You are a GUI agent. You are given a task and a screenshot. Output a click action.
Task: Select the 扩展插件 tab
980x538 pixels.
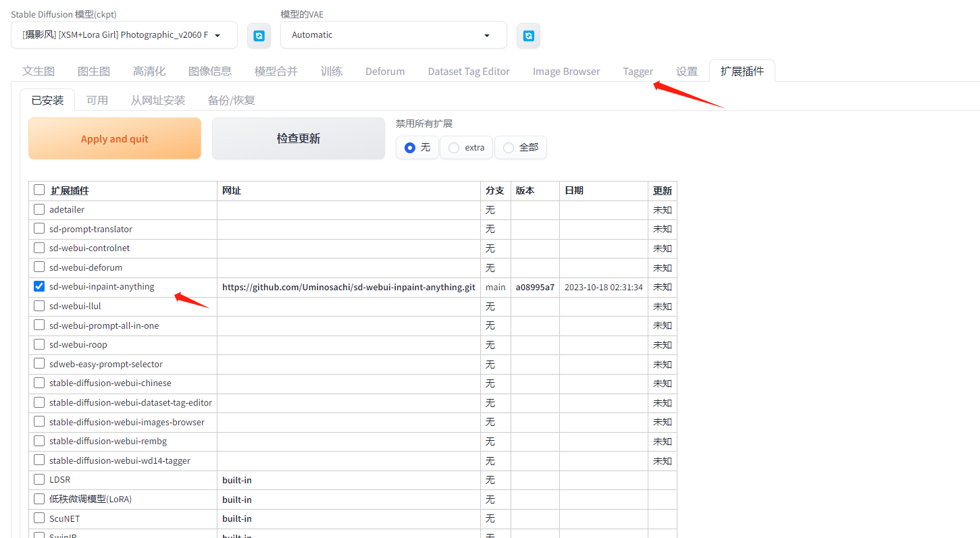pyautogui.click(x=742, y=71)
